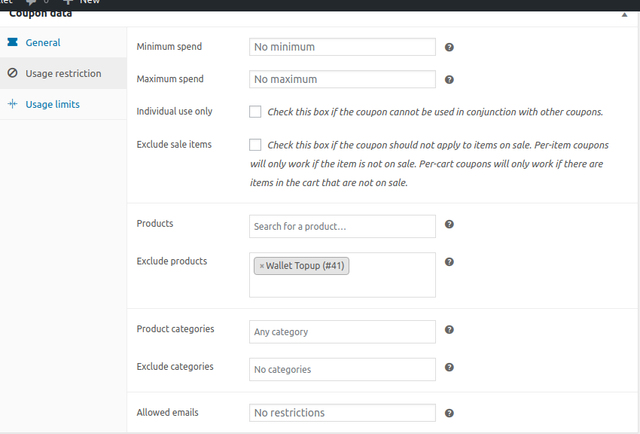Open the Products search dropdown
The image size is (640, 434).
[342, 227]
